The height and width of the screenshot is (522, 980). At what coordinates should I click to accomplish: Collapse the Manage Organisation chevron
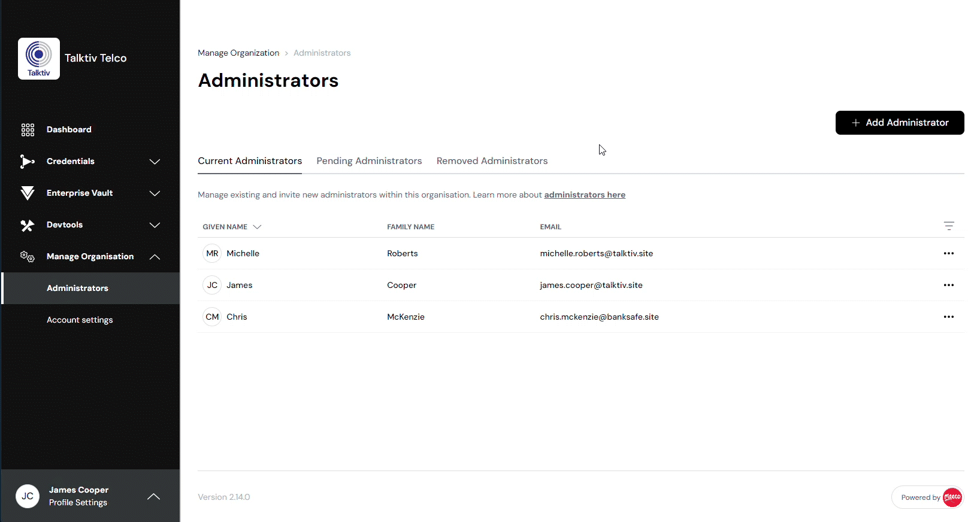coord(155,257)
